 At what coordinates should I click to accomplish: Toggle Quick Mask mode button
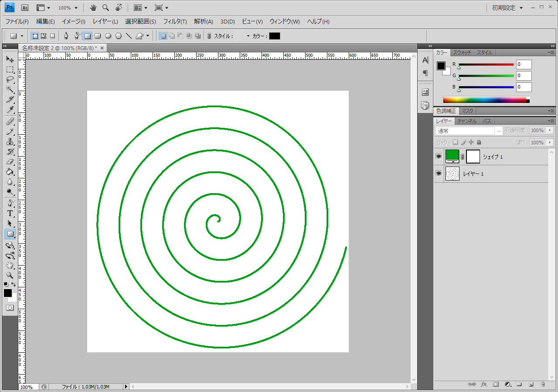pos(10,307)
